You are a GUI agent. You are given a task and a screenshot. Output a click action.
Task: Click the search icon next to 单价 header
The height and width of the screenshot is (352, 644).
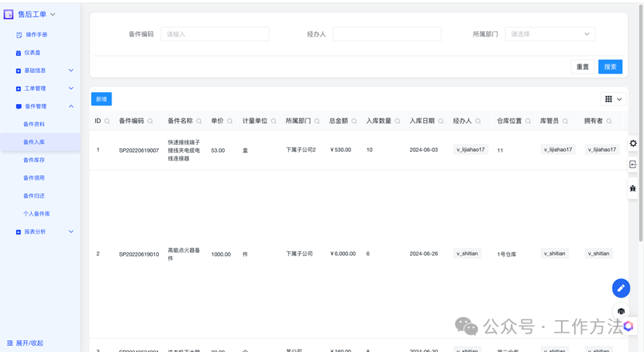[x=230, y=122]
